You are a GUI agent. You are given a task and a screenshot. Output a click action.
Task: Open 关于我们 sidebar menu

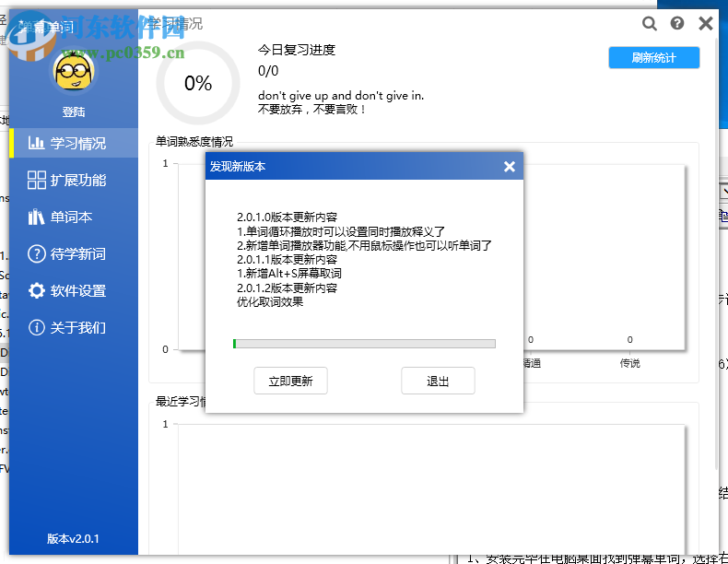coord(74,328)
